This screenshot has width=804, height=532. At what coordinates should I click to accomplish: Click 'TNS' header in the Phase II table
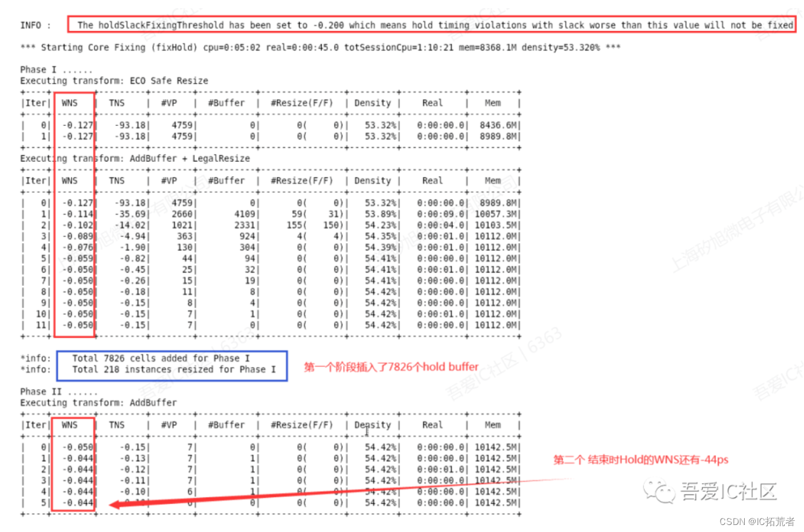[117, 425]
